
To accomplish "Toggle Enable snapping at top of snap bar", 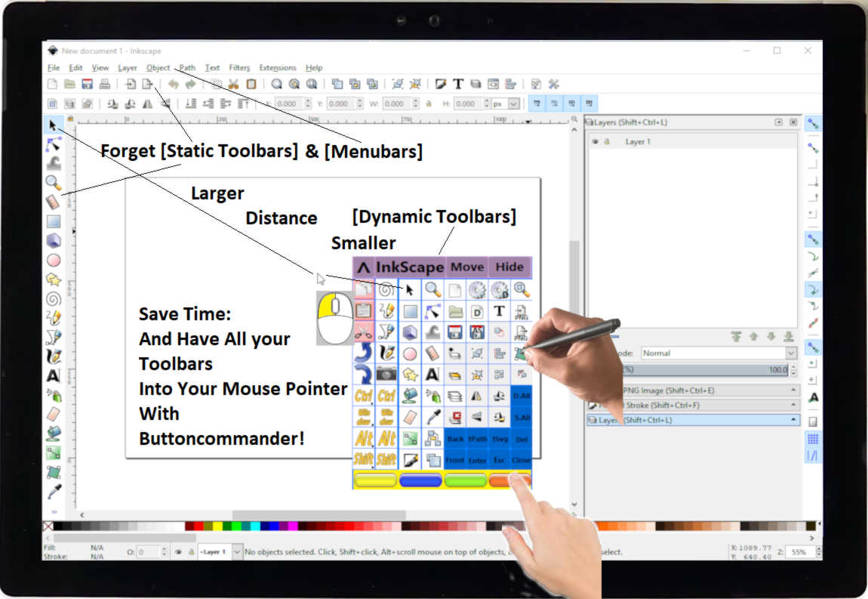I will point(813,124).
